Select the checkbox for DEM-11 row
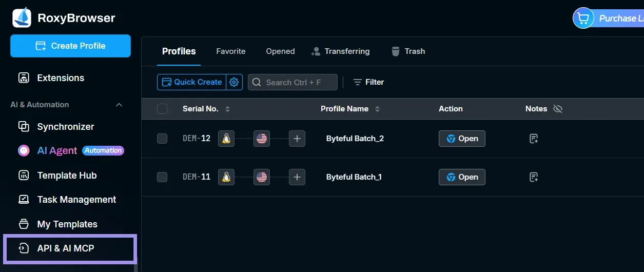 pyautogui.click(x=162, y=177)
